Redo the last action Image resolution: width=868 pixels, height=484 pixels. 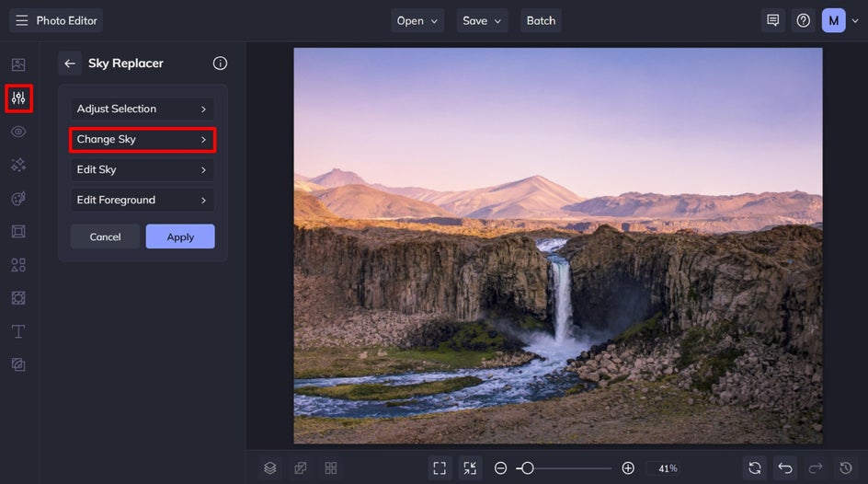point(816,468)
